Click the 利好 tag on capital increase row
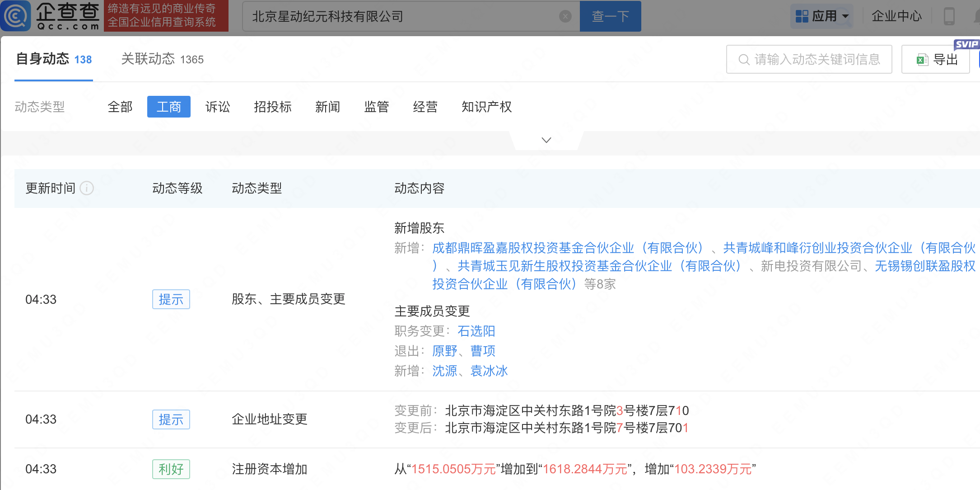Image resolution: width=980 pixels, height=490 pixels. (171, 469)
